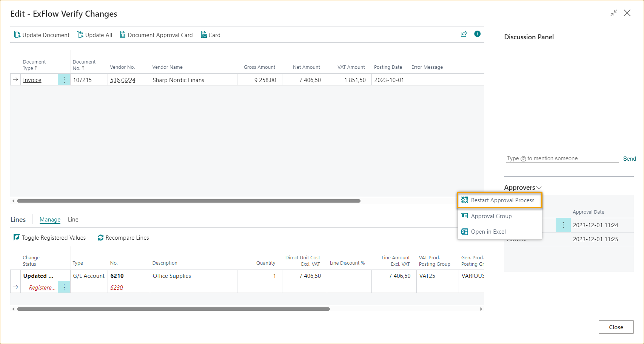
Task: Click the Card icon in the toolbar
Action: [x=203, y=34]
